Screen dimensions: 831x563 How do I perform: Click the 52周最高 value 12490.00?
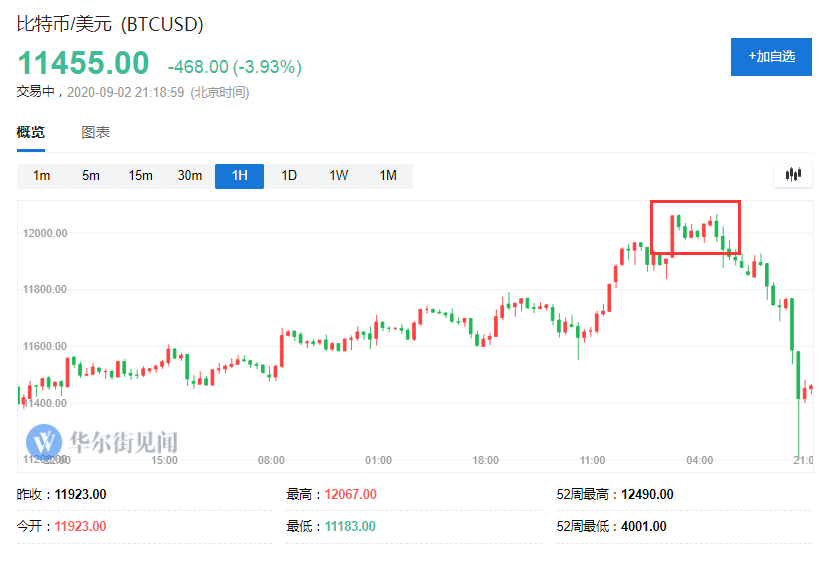647,495
